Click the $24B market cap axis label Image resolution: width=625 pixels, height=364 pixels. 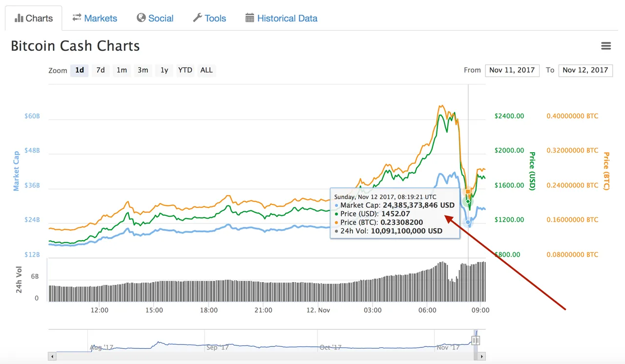32,220
